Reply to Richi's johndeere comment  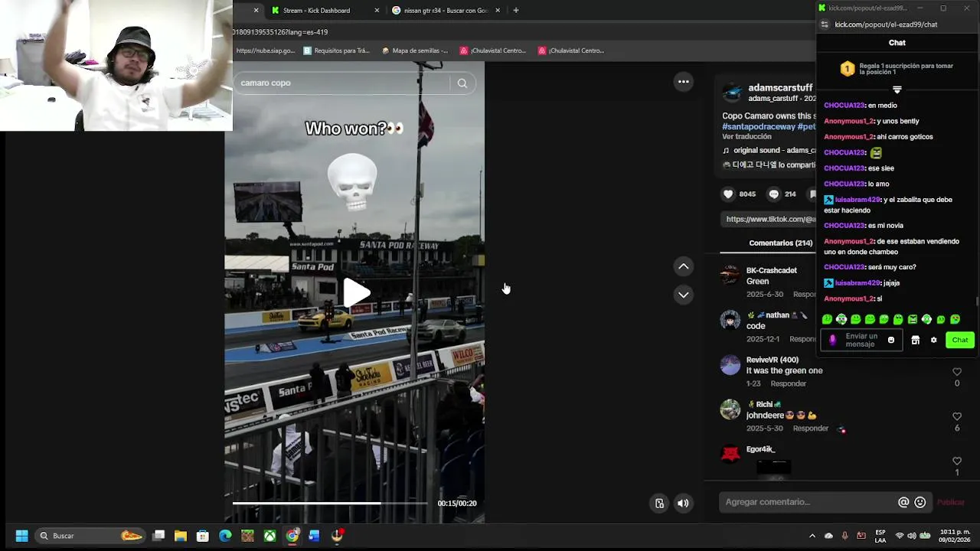click(810, 429)
